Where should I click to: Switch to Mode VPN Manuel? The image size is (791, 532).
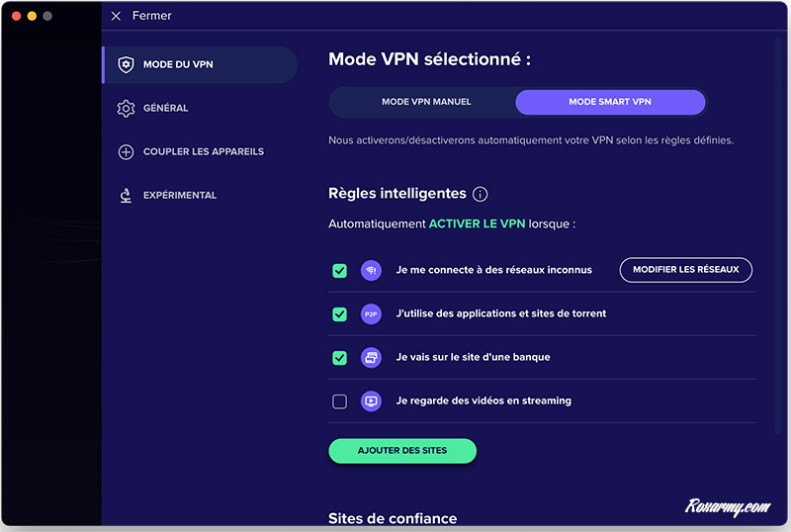click(x=426, y=102)
